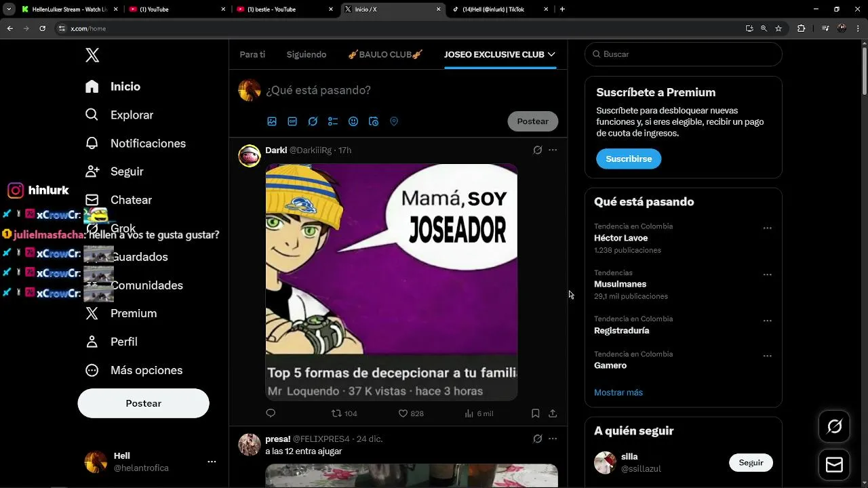The height and width of the screenshot is (488, 868).
Task: Expand the JOSEO EXCLUSIVE CLUB dropdown arrow
Action: click(551, 54)
